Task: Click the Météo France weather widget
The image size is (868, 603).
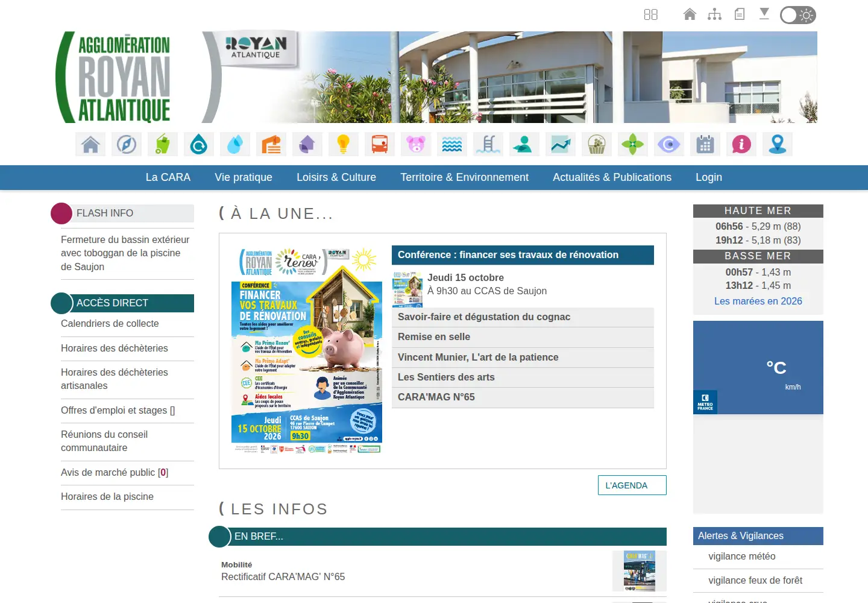Action: tap(758, 367)
